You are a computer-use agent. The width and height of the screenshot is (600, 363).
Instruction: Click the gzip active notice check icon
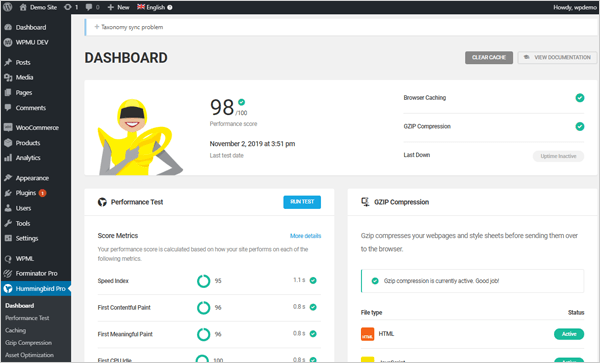coord(375,281)
